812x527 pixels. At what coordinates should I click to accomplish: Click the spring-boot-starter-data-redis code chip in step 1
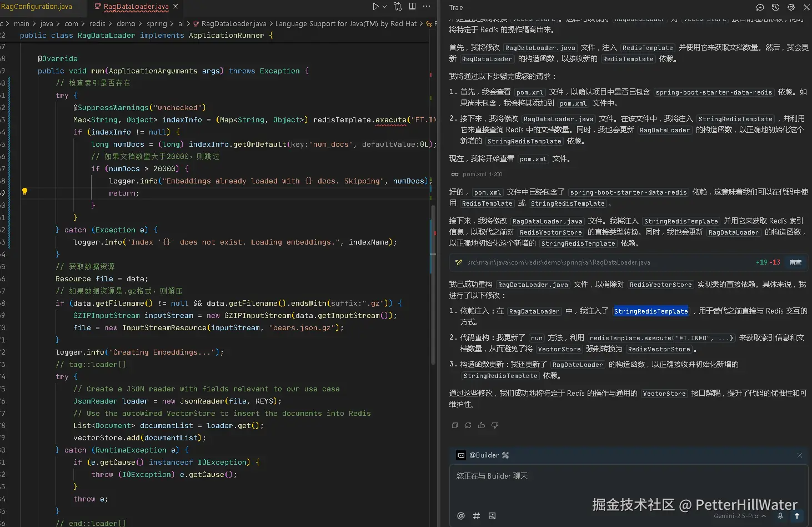coord(714,92)
